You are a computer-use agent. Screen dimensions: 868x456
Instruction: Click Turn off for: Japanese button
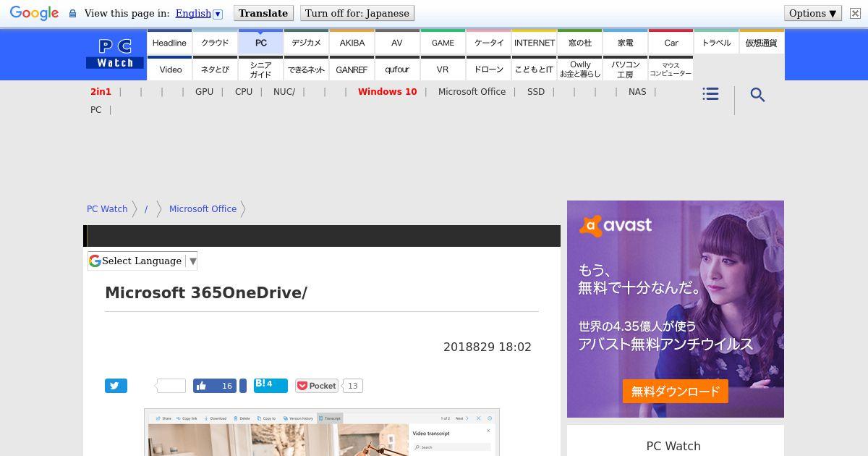357,13
